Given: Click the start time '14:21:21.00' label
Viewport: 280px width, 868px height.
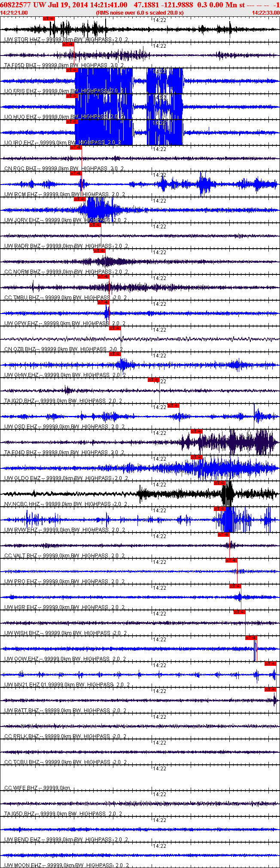Looking at the screenshot, I should (14, 13).
